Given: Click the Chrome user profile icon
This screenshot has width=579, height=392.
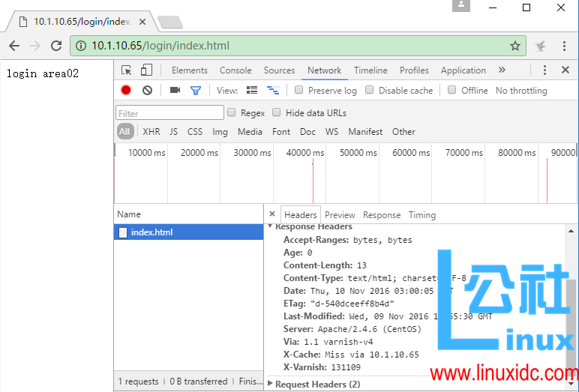Looking at the screenshot, I should click(461, 5).
